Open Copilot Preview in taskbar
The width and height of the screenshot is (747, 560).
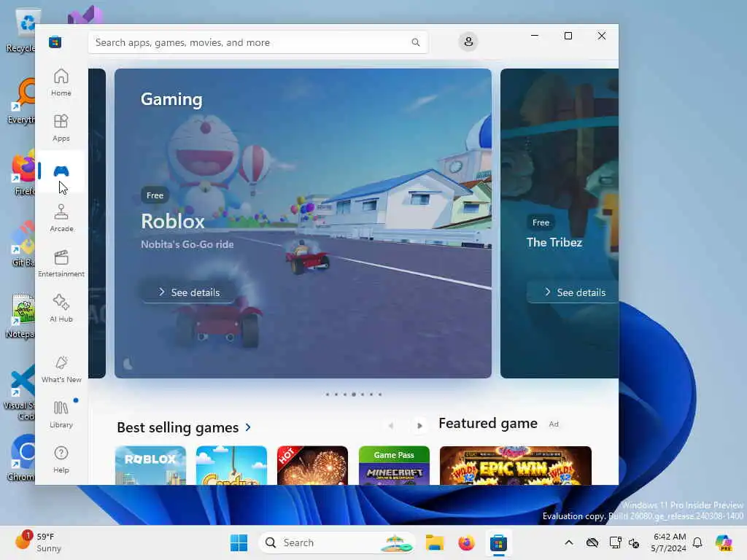(724, 542)
